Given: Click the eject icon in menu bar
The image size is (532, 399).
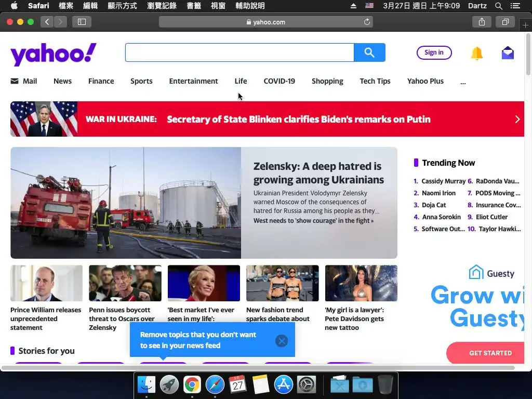Looking at the screenshot, I should [353, 6].
